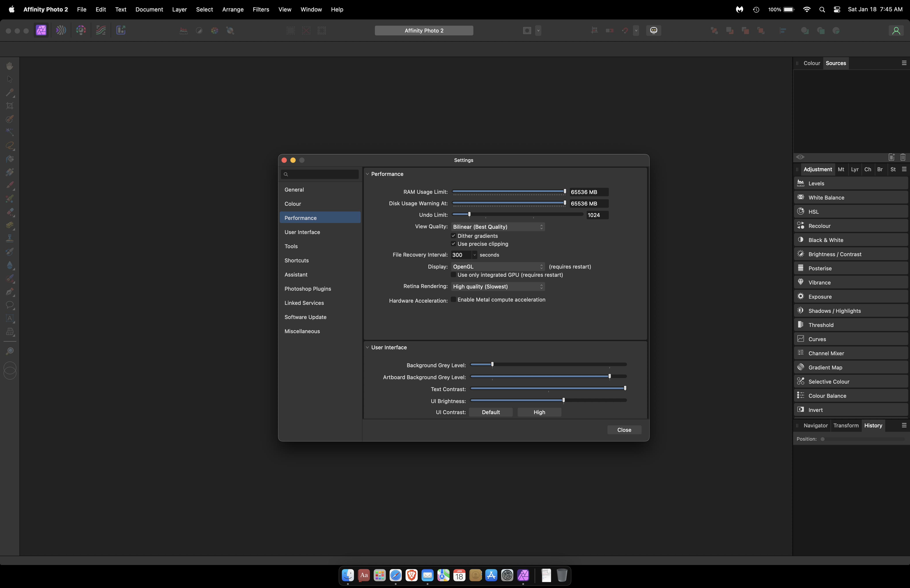Click trash icon in Sources panel

[903, 157]
